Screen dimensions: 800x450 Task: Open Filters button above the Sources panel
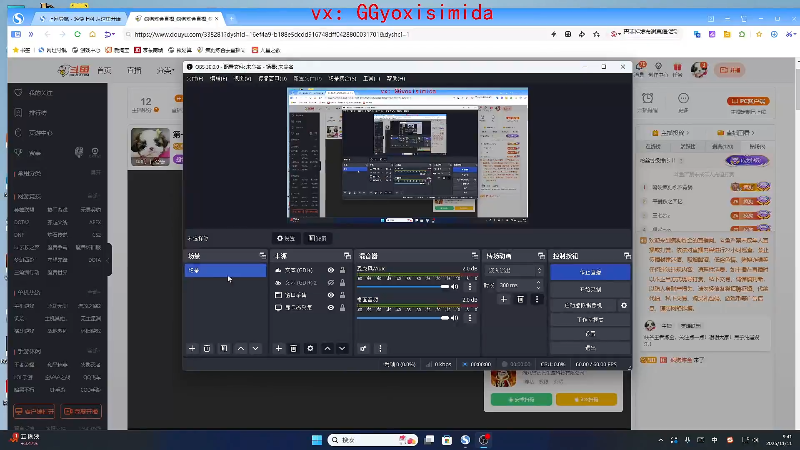click(317, 238)
